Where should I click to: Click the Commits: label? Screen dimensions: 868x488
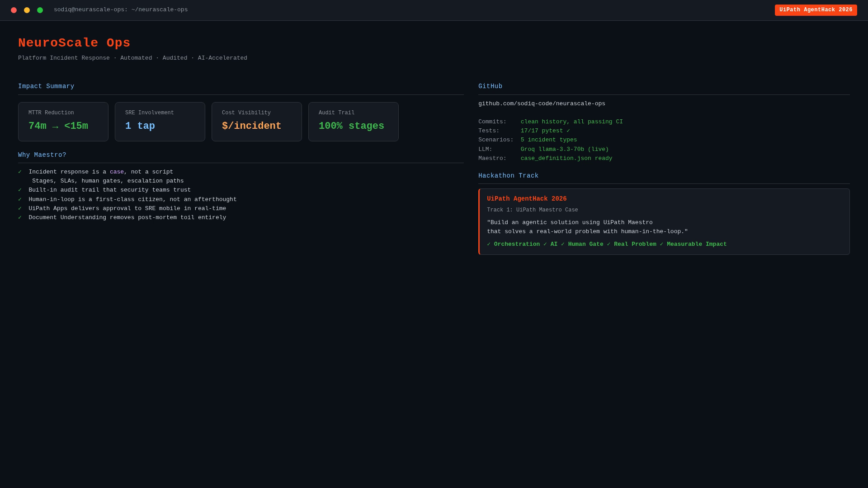click(x=492, y=122)
